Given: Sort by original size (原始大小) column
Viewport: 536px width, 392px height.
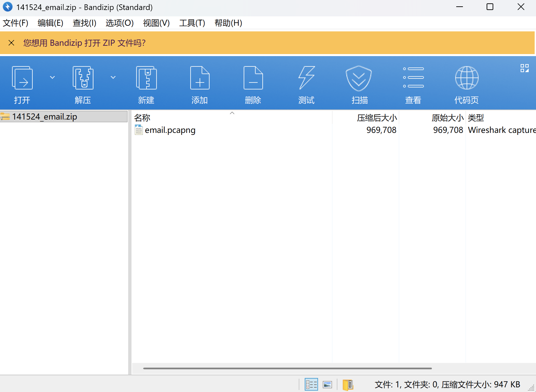Looking at the screenshot, I should pos(433,118).
